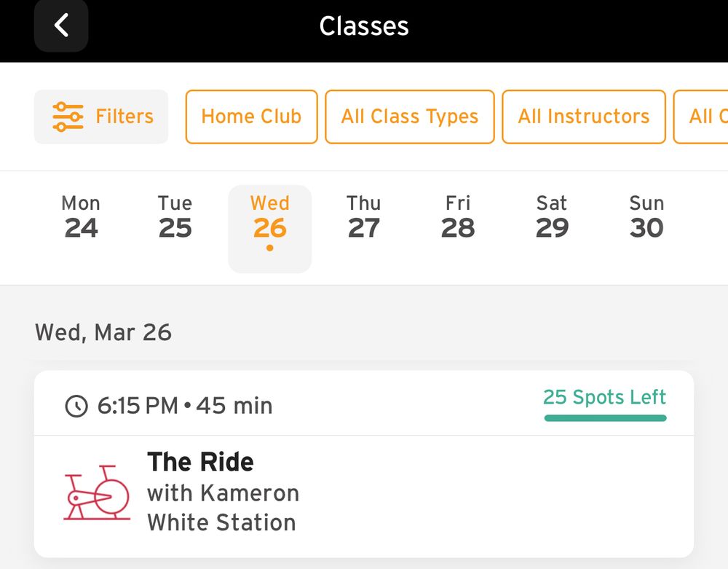
Task: Tap the stationary bike class icon
Action: (x=97, y=493)
